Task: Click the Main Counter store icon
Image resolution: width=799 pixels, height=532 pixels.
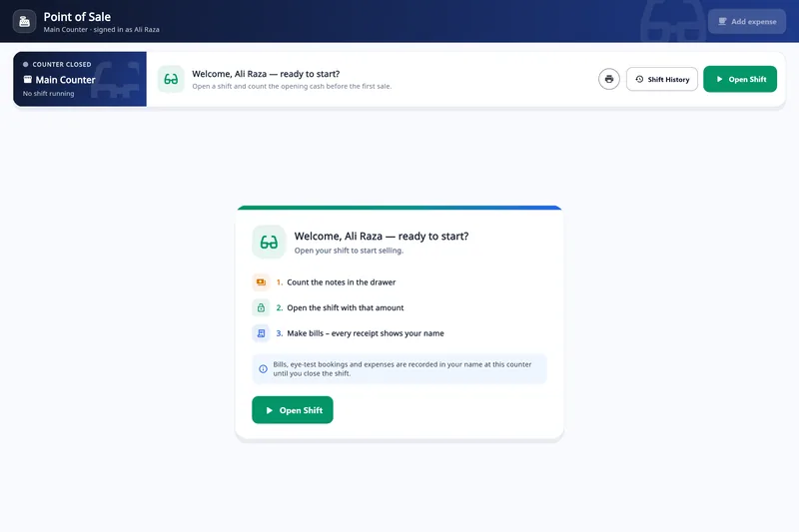Action: (x=28, y=80)
